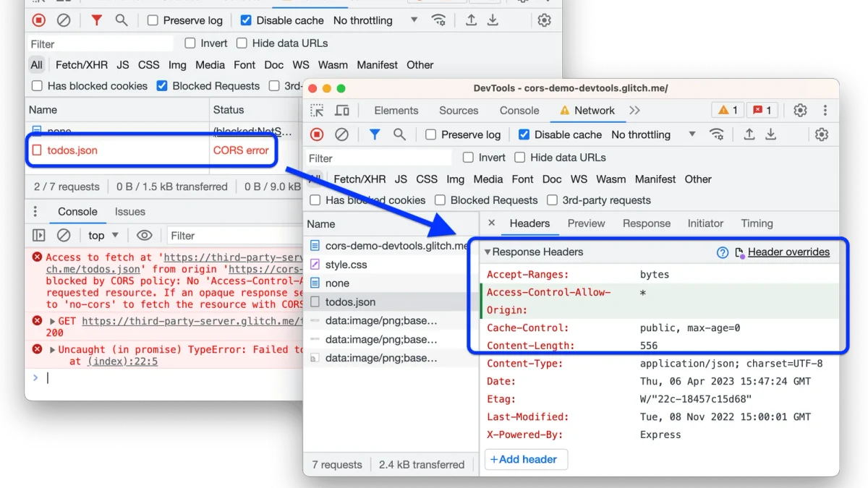The width and height of the screenshot is (868, 488).
Task: Stop recording network log in front window
Action: pos(317,134)
